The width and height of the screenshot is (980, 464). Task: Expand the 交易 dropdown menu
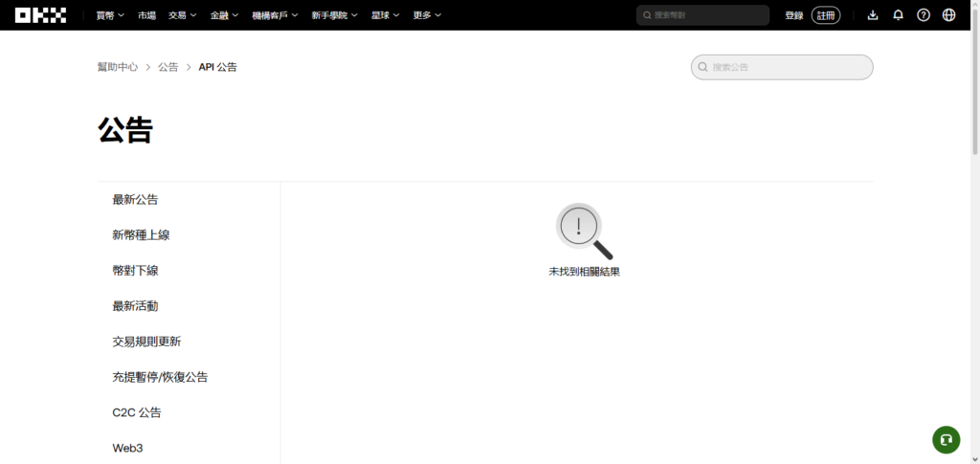pos(183,15)
